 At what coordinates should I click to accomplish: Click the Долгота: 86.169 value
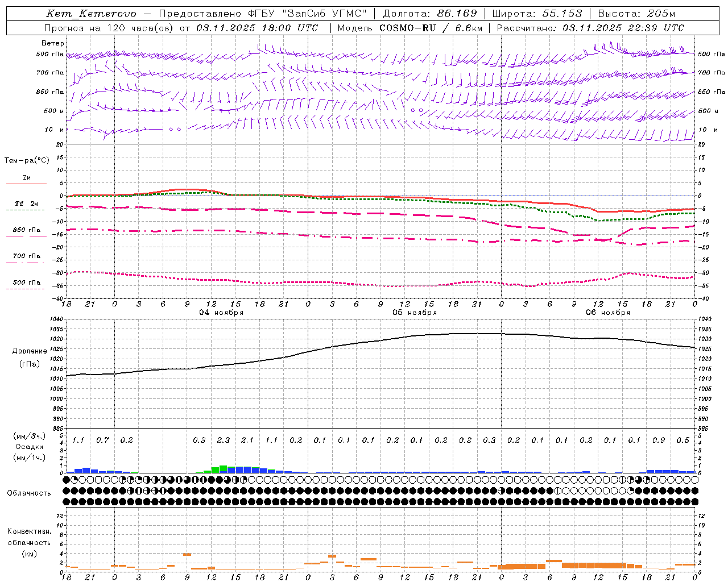430,14
